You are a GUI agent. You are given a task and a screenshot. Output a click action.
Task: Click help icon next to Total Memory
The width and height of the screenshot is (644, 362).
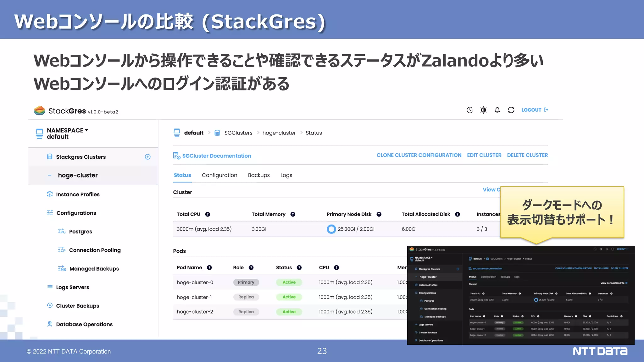tap(293, 214)
